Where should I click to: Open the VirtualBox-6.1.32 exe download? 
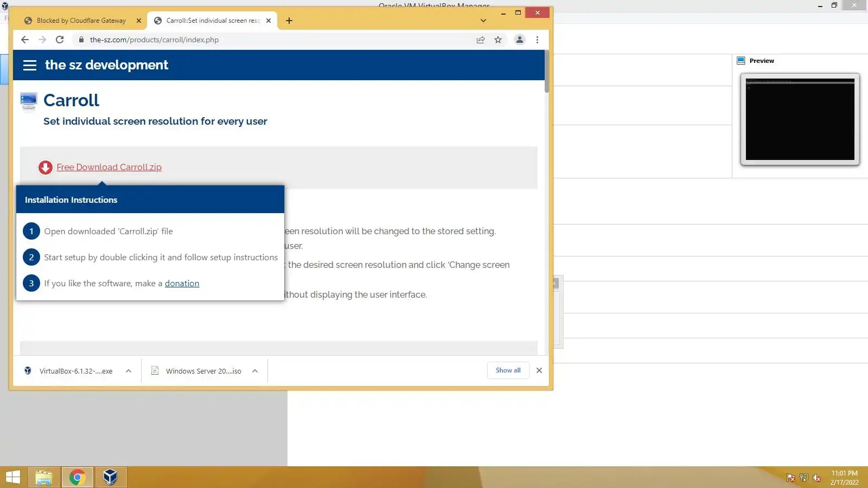click(x=76, y=371)
